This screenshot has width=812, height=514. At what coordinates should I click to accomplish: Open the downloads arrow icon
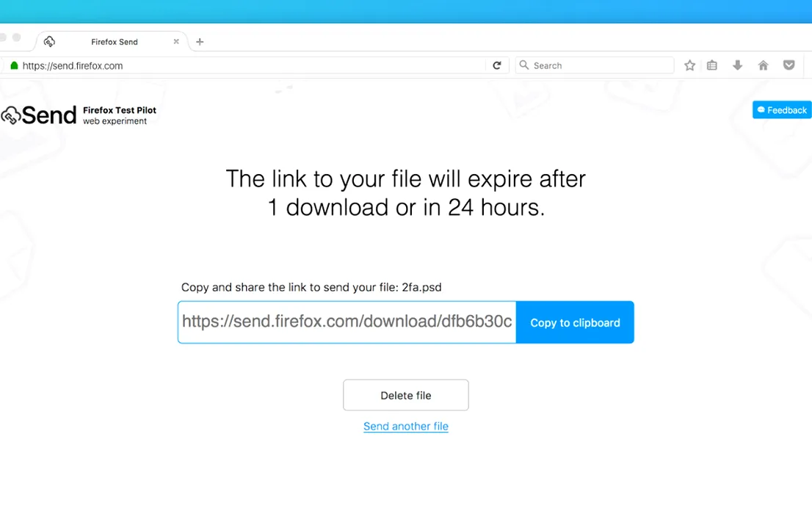(x=737, y=65)
